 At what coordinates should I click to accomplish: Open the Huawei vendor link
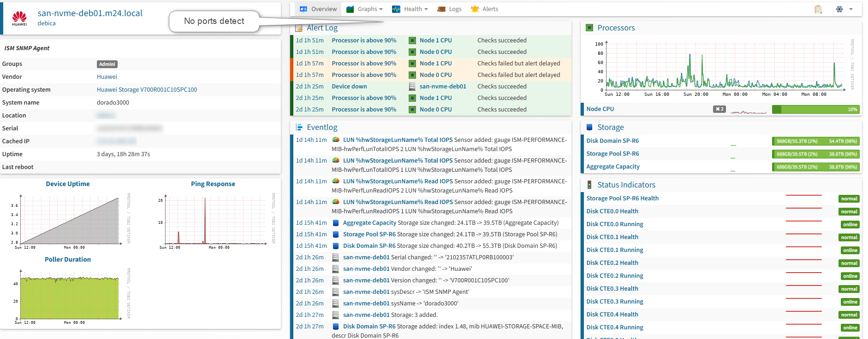107,77
